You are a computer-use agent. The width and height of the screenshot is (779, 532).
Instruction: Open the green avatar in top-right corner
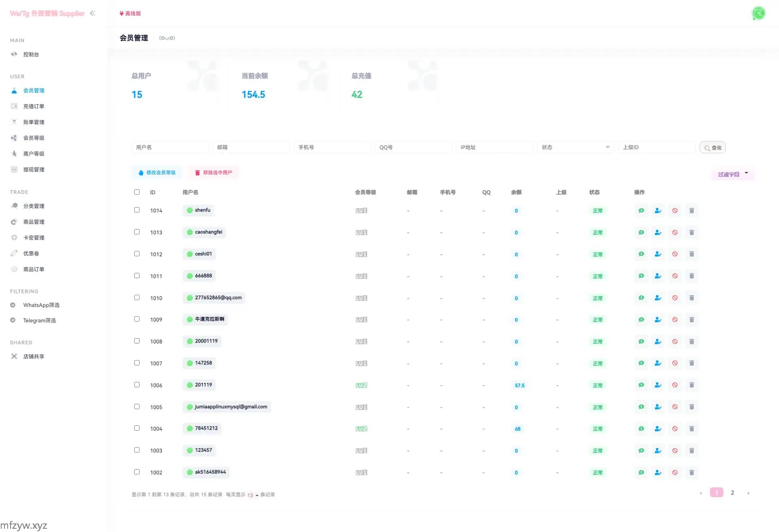758,13
